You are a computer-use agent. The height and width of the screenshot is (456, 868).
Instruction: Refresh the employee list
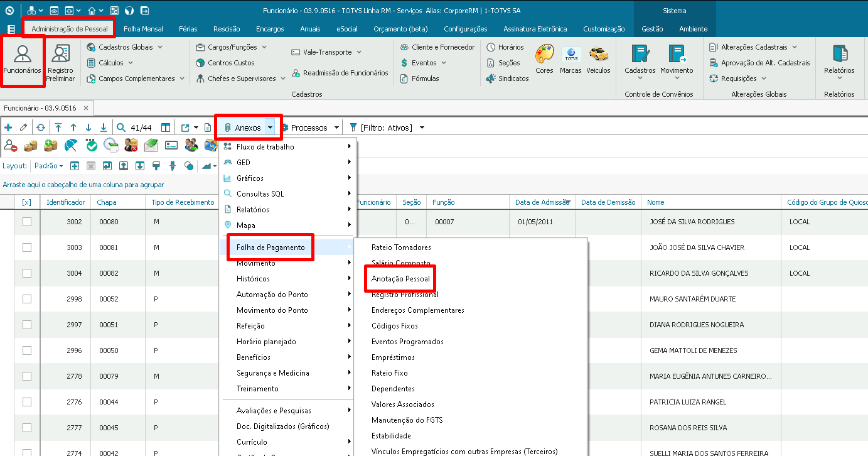pos(41,128)
